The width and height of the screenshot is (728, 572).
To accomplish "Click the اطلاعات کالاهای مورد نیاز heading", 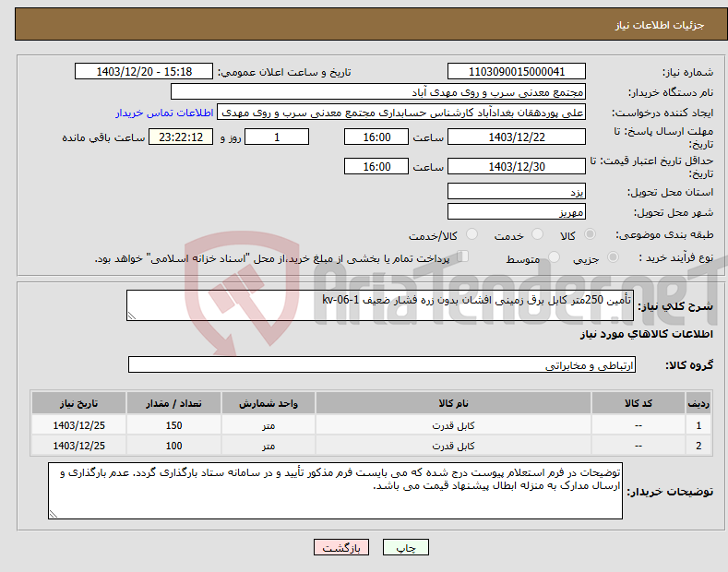I will (x=646, y=334).
